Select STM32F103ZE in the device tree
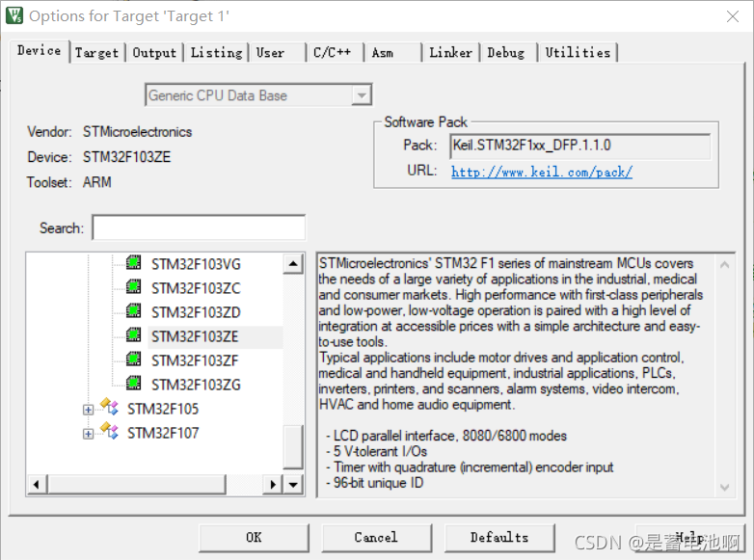This screenshot has width=754, height=560. (x=195, y=336)
